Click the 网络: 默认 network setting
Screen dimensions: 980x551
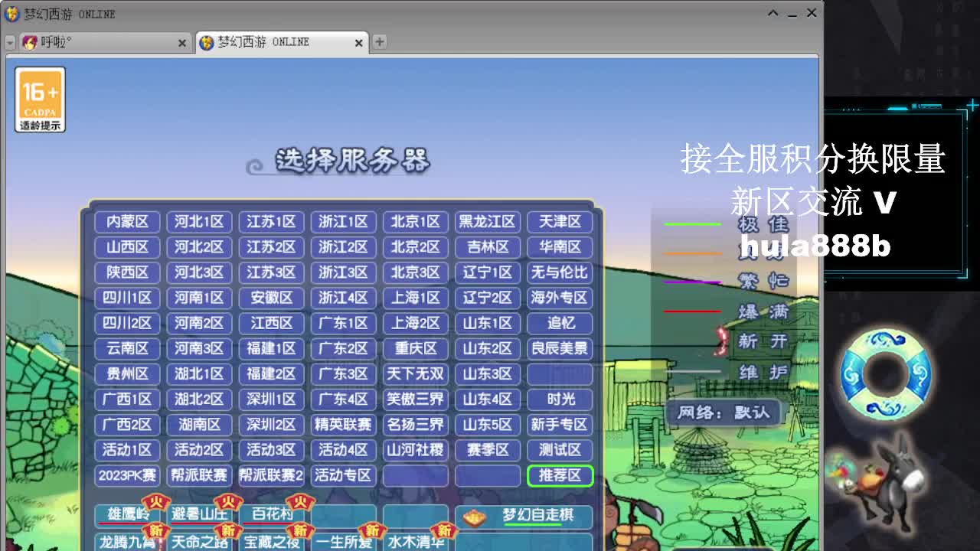click(x=724, y=412)
